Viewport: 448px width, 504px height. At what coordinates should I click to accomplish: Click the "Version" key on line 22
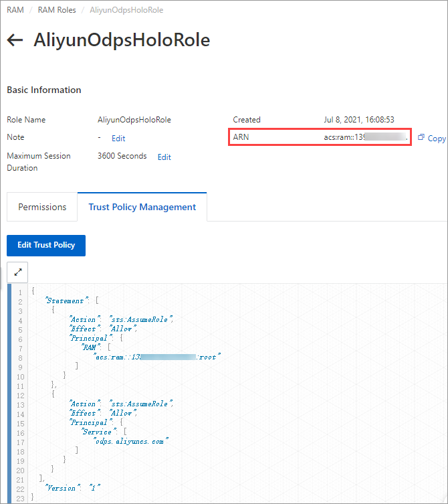(63, 488)
